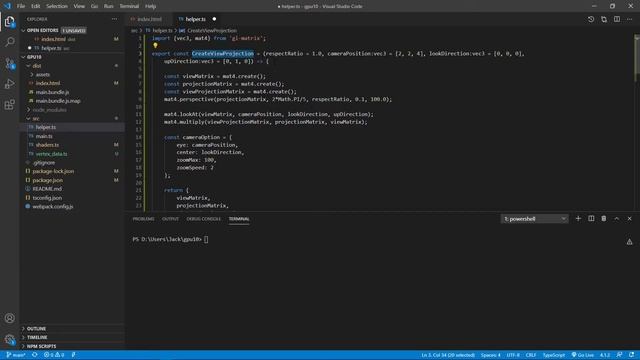
Task: Split the terminal panel
Action: point(591,219)
